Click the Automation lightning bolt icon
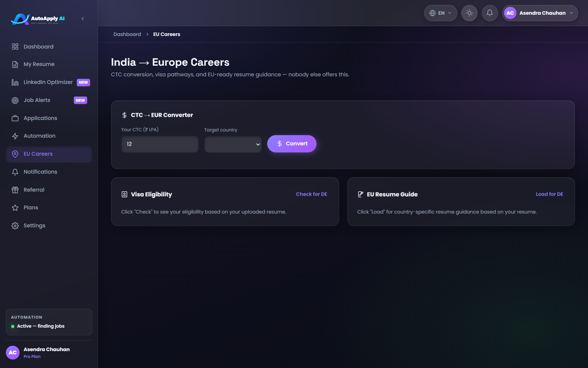 15,136
